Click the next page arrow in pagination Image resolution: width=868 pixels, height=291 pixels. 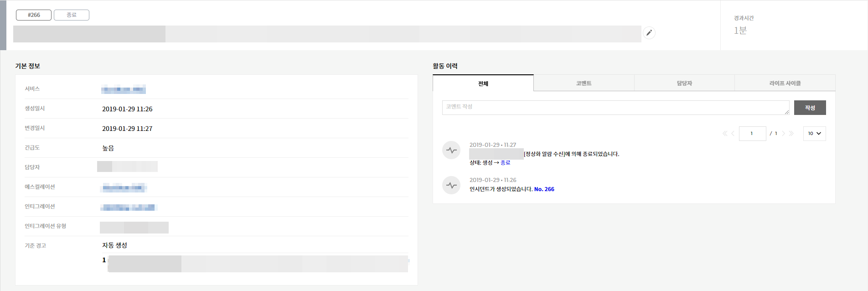tap(784, 134)
